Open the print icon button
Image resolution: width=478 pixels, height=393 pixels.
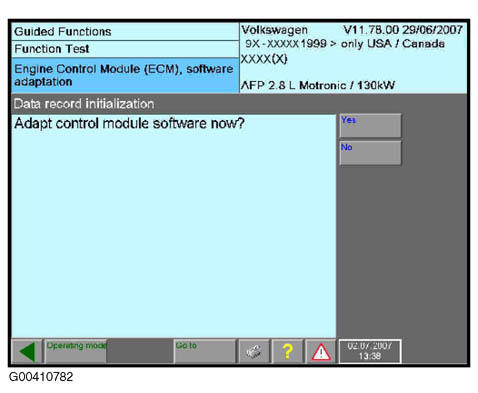coord(254,351)
